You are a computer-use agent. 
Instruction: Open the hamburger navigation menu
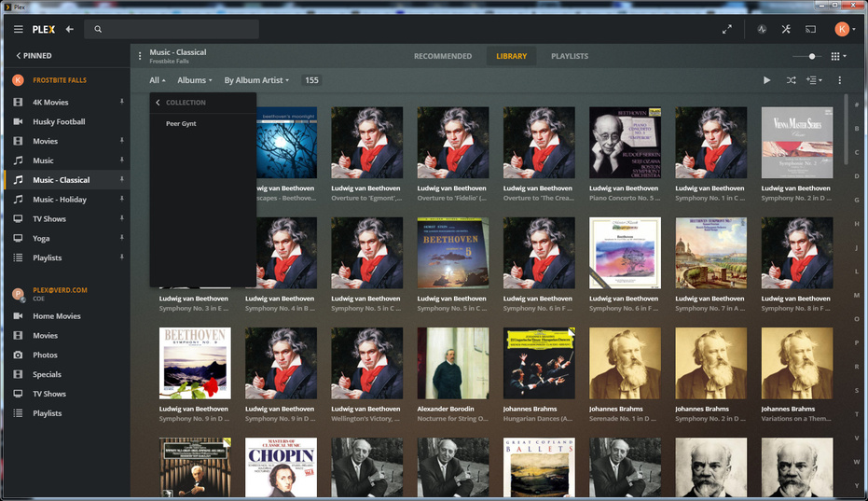click(19, 29)
